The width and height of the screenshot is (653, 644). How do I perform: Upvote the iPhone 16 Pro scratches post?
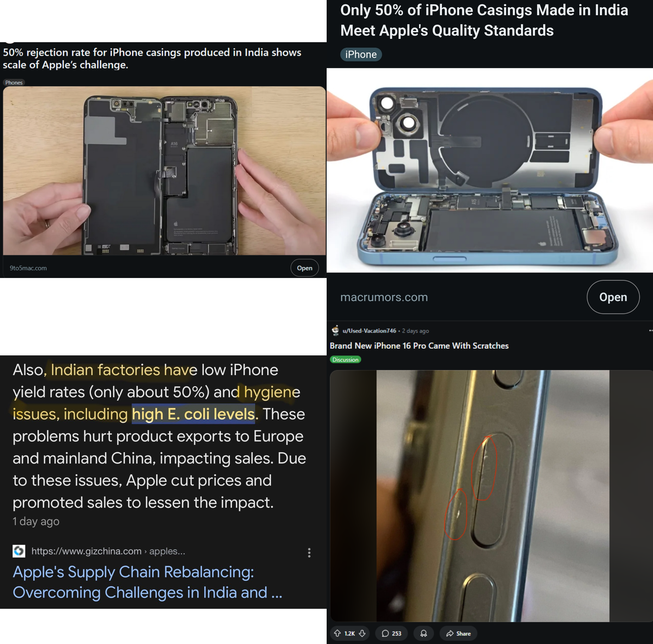click(337, 633)
